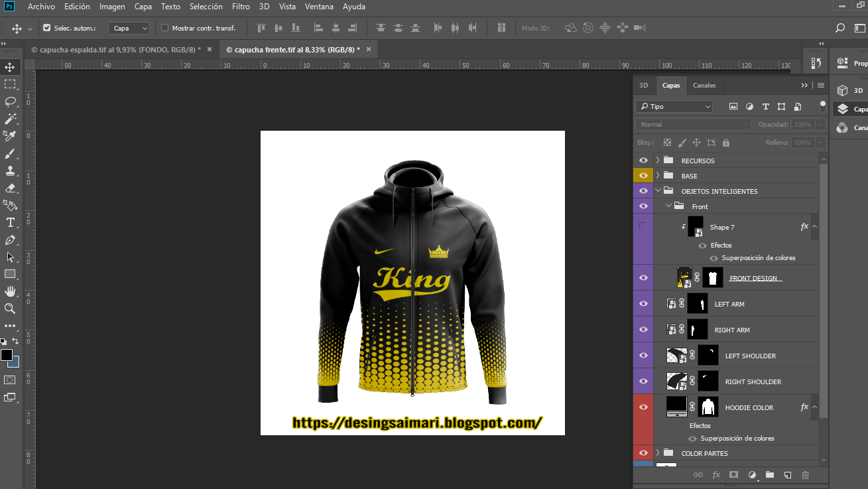Select the Eraser tool
868x489 pixels.
pyautogui.click(x=10, y=188)
